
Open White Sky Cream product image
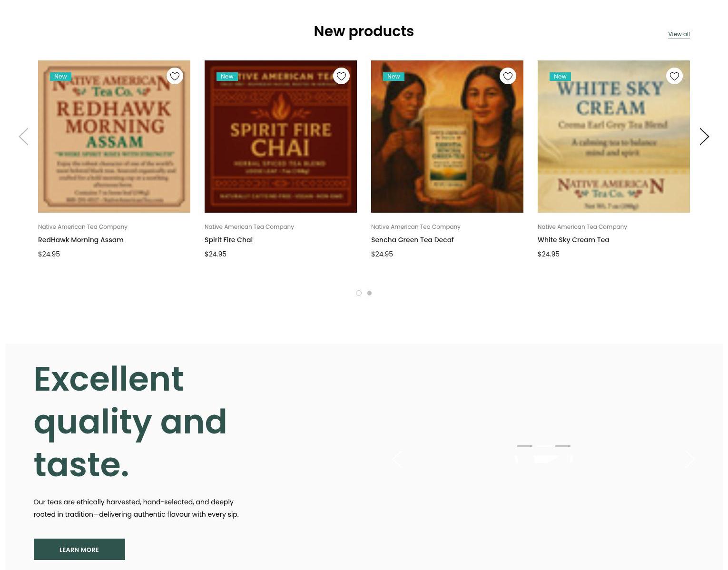[x=614, y=137]
